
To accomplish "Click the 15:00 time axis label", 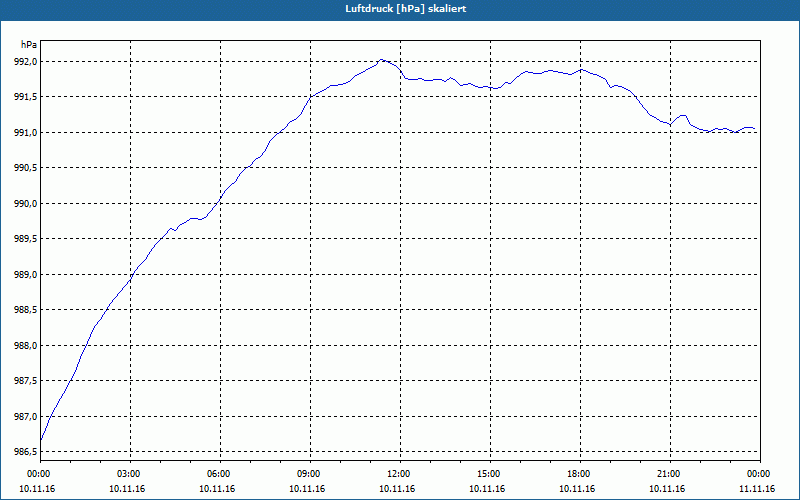I will pos(490,474).
